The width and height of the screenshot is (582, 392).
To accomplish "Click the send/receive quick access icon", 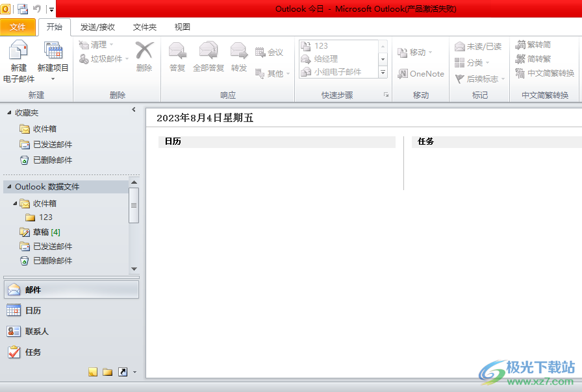I will pyautogui.click(x=23, y=9).
